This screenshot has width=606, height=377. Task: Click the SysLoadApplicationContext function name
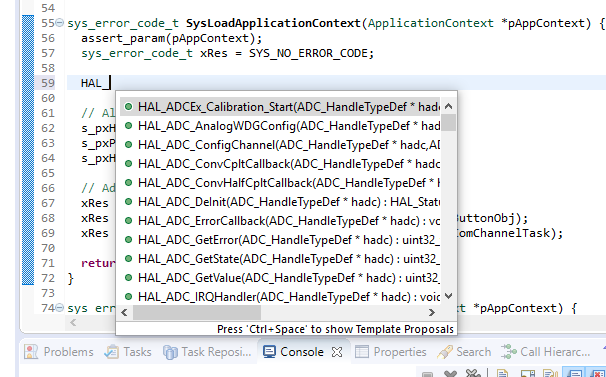[x=273, y=23]
